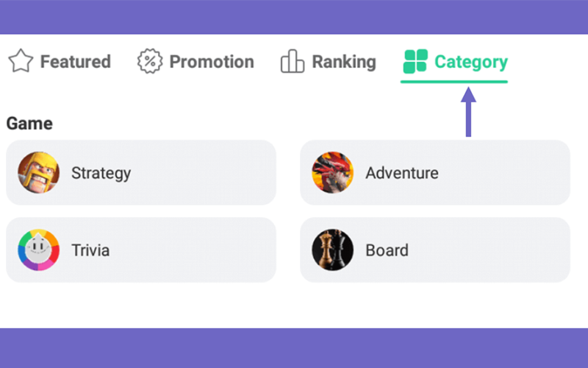
Task: Choose the Trivia category label
Action: (x=90, y=250)
